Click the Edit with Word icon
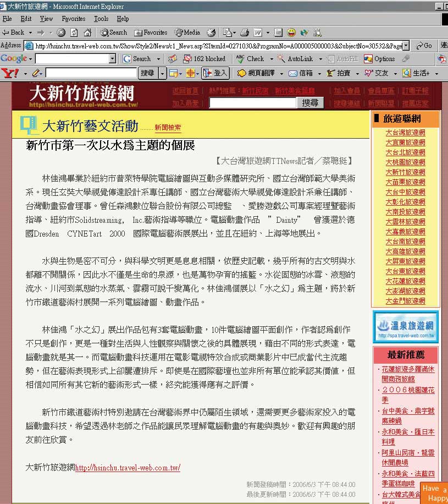 point(258,32)
